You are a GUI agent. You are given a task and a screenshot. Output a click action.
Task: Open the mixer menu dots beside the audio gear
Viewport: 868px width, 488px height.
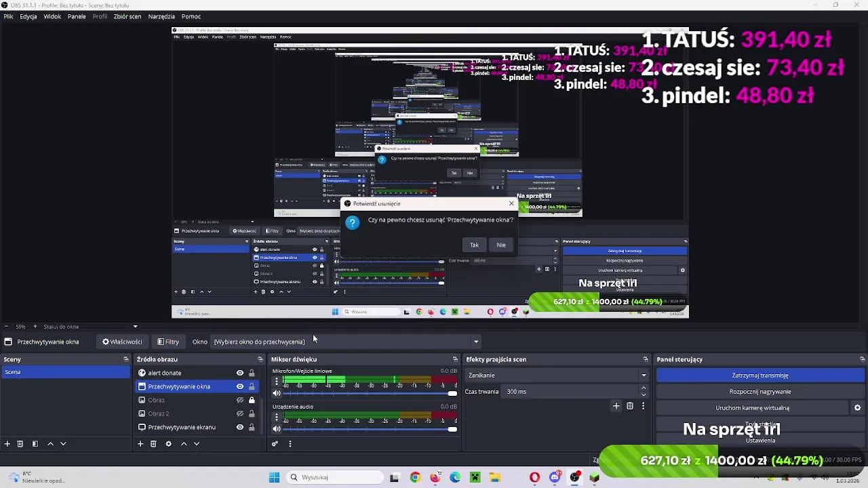tap(290, 444)
